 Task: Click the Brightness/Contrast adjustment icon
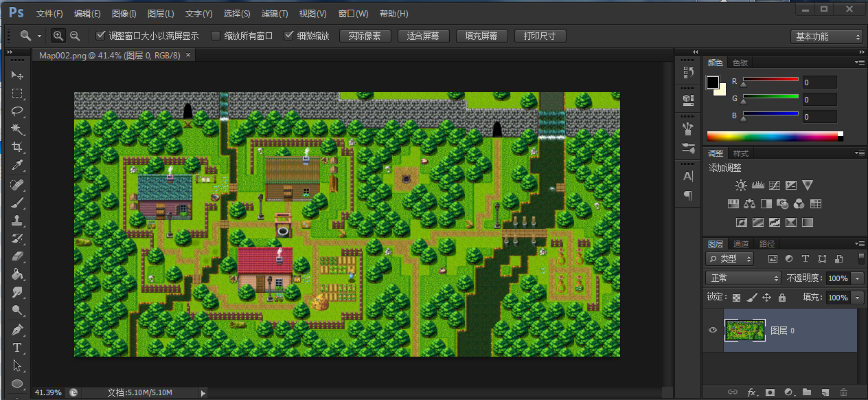(740, 185)
